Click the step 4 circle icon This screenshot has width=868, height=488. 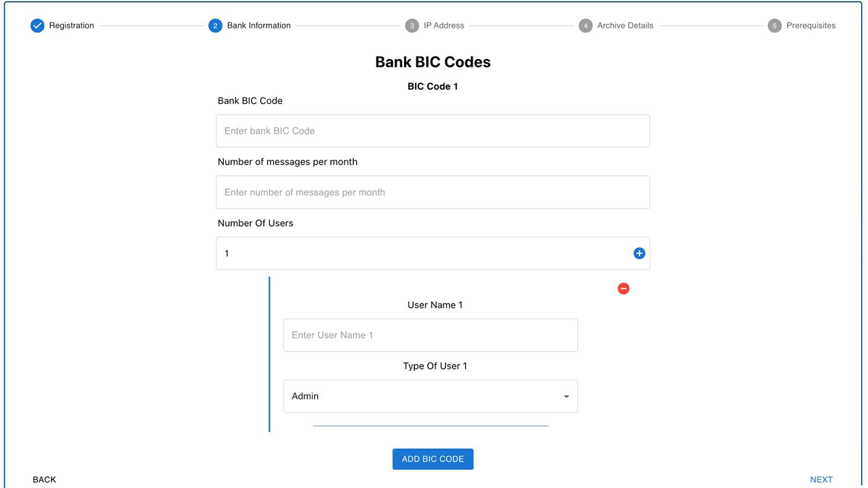586,26
